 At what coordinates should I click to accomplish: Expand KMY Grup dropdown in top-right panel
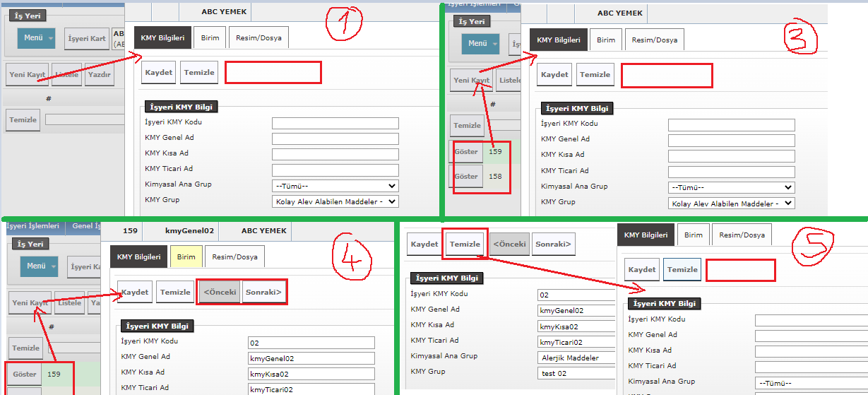(x=731, y=204)
